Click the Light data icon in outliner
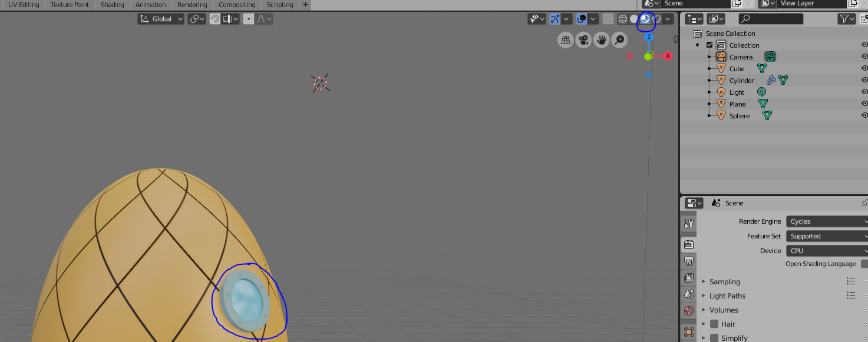This screenshot has height=342, width=868. click(x=762, y=92)
